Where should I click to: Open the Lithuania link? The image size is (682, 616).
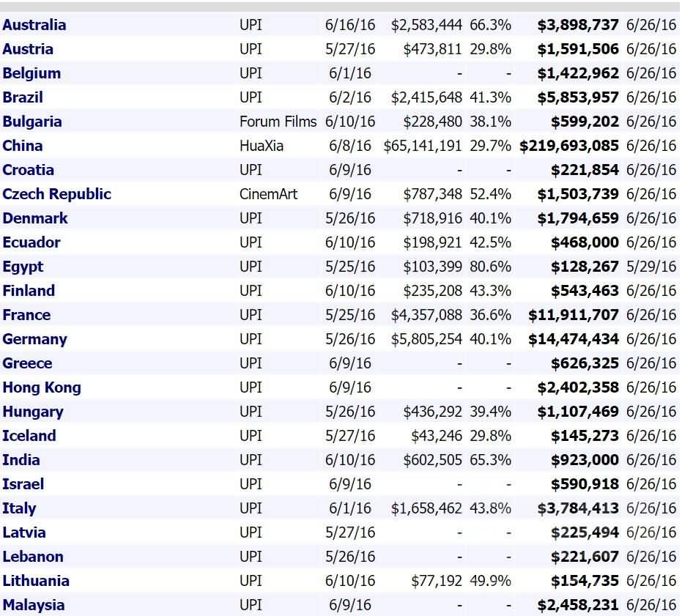click(36, 581)
